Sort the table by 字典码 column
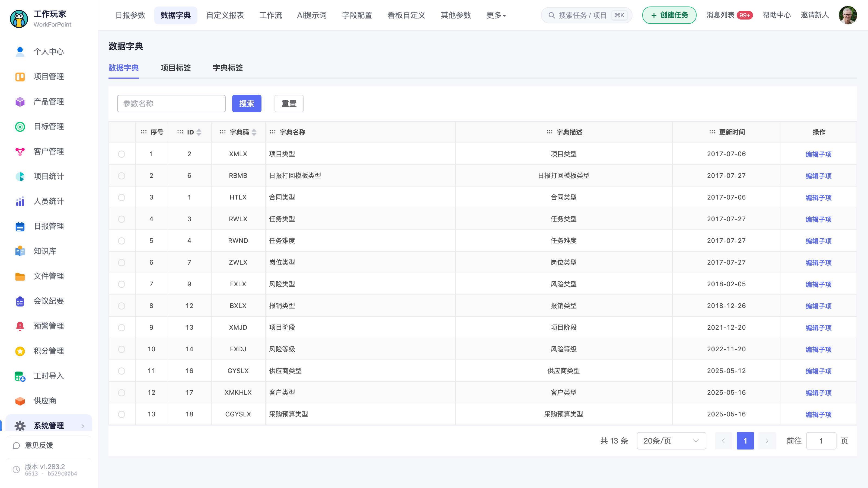 tap(254, 132)
